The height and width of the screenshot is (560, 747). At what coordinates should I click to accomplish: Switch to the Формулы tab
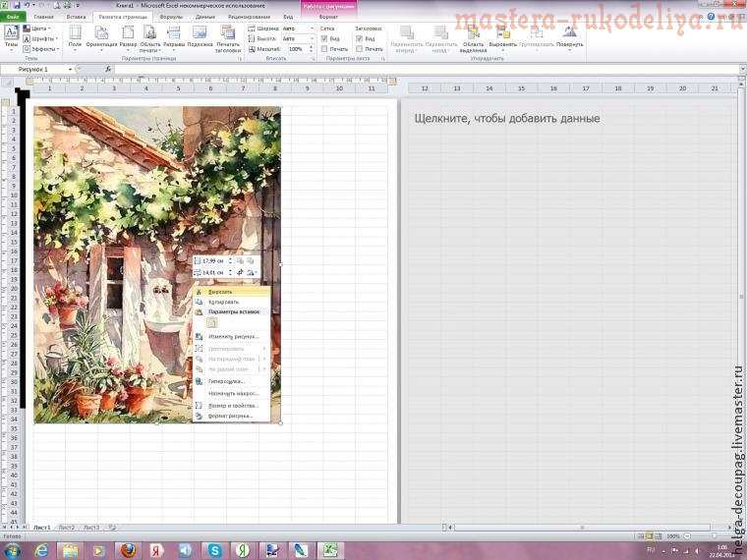coord(171,17)
